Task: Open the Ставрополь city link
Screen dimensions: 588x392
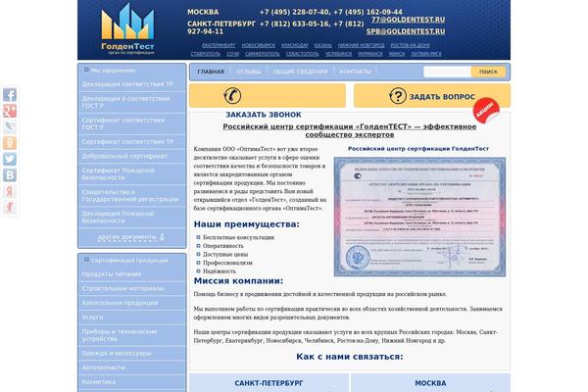Action: pyautogui.click(x=206, y=54)
